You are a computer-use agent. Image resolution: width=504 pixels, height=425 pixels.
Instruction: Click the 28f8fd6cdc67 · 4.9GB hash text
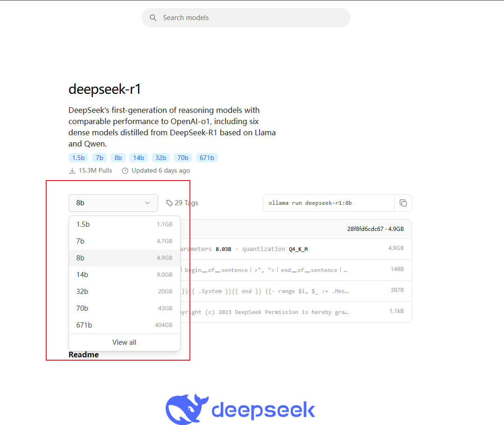(375, 229)
